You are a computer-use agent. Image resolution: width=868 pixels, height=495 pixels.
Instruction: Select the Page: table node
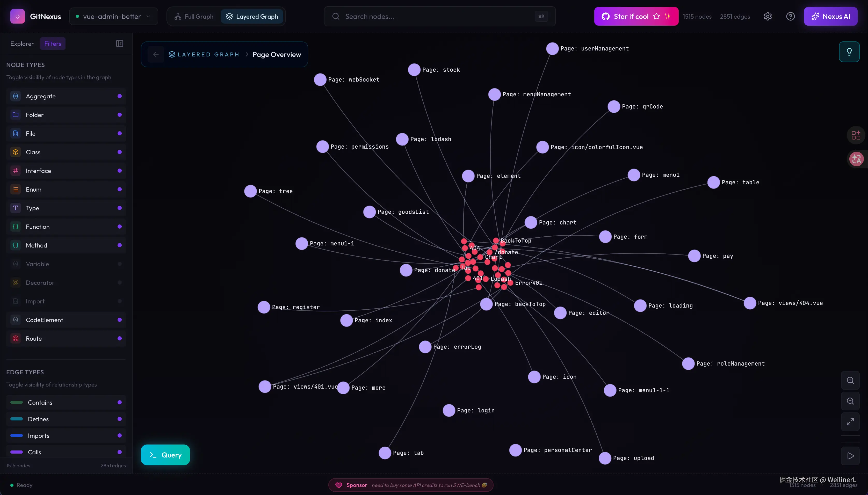(714, 182)
